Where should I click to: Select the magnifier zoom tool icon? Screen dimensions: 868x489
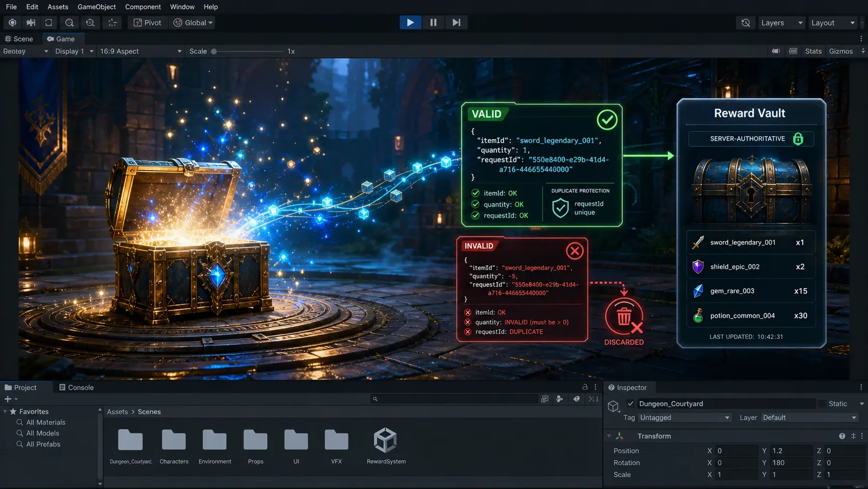[x=69, y=23]
